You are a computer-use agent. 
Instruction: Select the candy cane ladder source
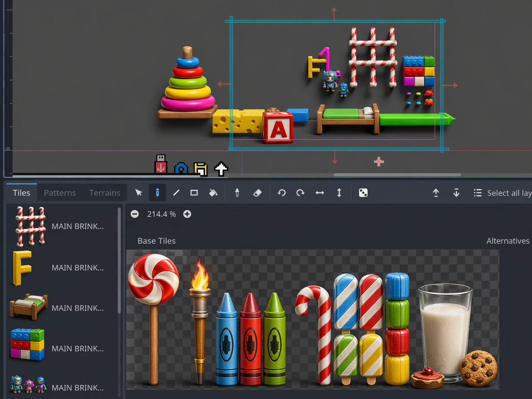pos(61,226)
